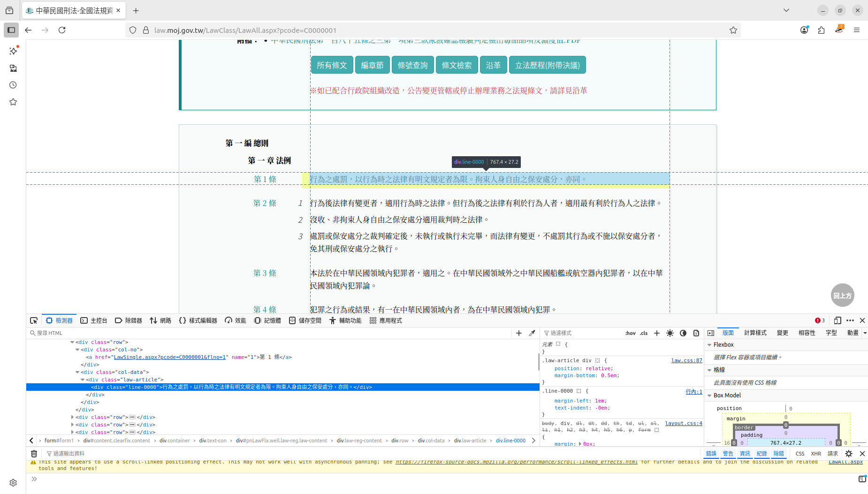Click the 回上方 back-to-top button
The image size is (868, 494).
(842, 296)
